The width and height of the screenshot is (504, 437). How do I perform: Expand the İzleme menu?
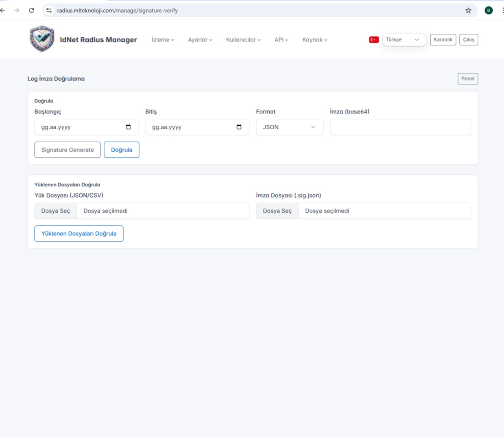tap(163, 40)
